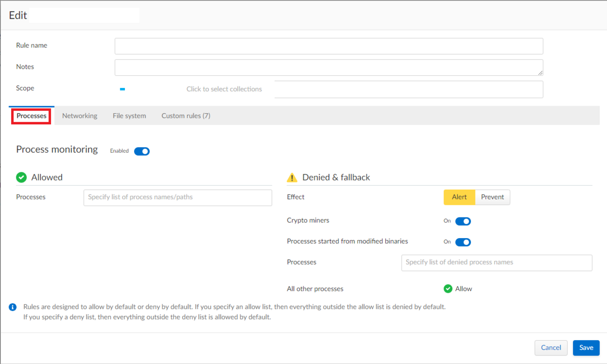Switch to the Networking tab
Viewport: 607px width, 364px height.
pyautogui.click(x=79, y=116)
